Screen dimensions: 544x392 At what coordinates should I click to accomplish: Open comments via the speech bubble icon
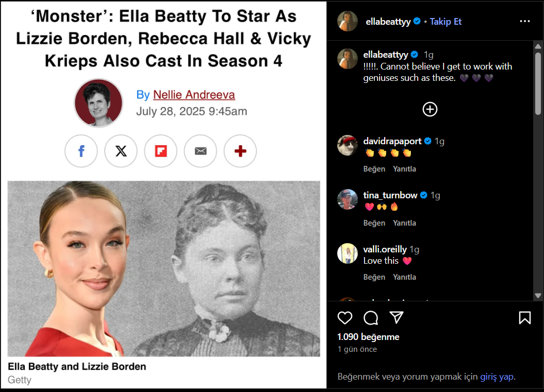tap(371, 317)
